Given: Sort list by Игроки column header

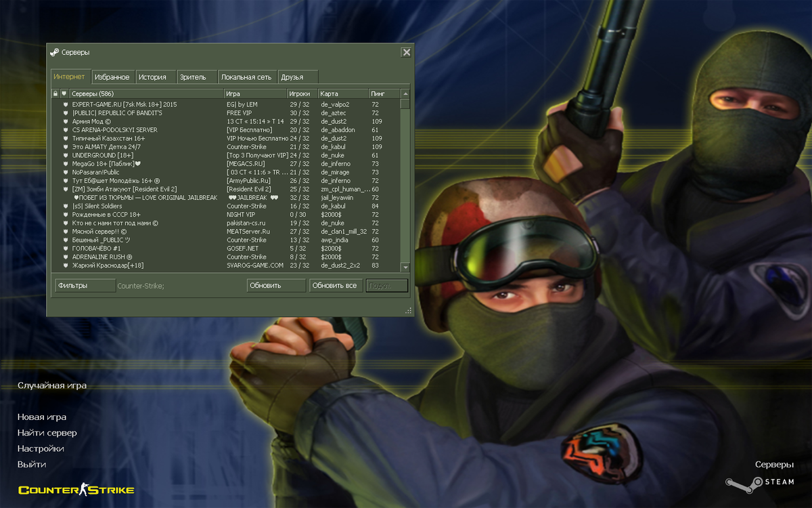Looking at the screenshot, I should [302, 93].
